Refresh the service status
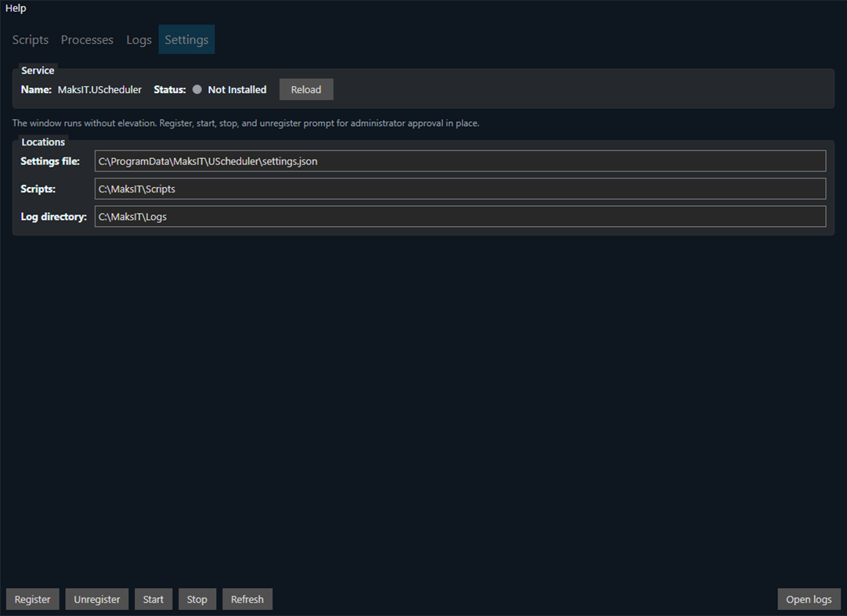 pyautogui.click(x=247, y=600)
